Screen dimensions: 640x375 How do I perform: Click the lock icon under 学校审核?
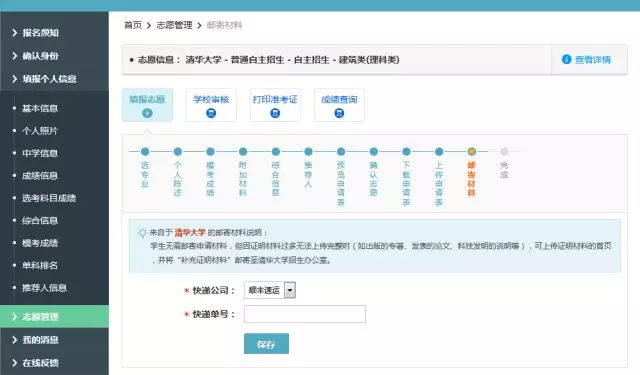(211, 113)
